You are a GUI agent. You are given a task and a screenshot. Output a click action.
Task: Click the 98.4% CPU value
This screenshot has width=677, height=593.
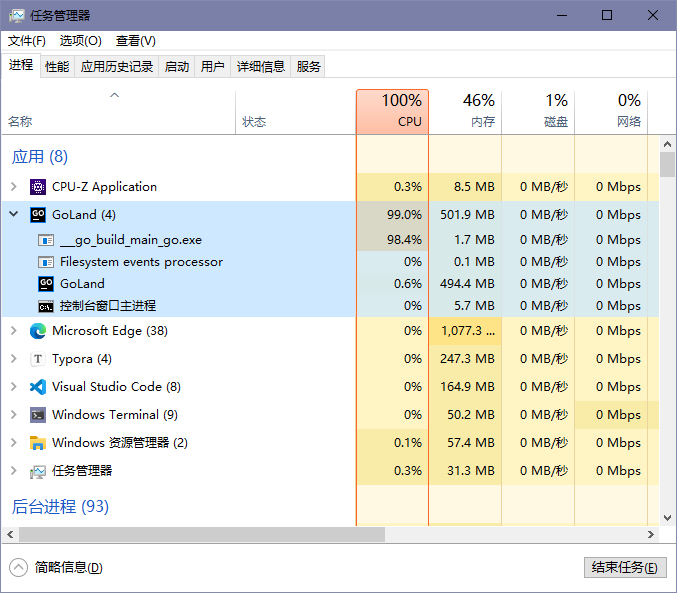point(404,240)
